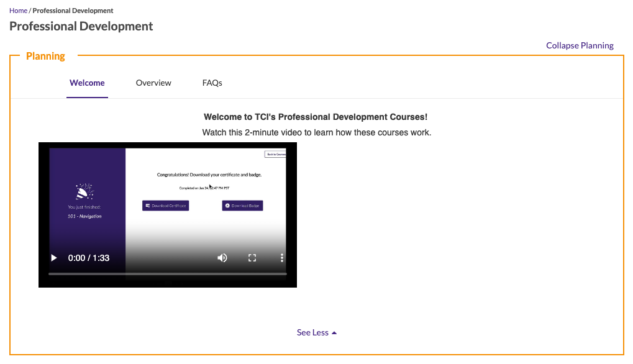Image resolution: width=633 pixels, height=364 pixels.
Task: Open the video player's three-dot options menu
Action: point(281,257)
